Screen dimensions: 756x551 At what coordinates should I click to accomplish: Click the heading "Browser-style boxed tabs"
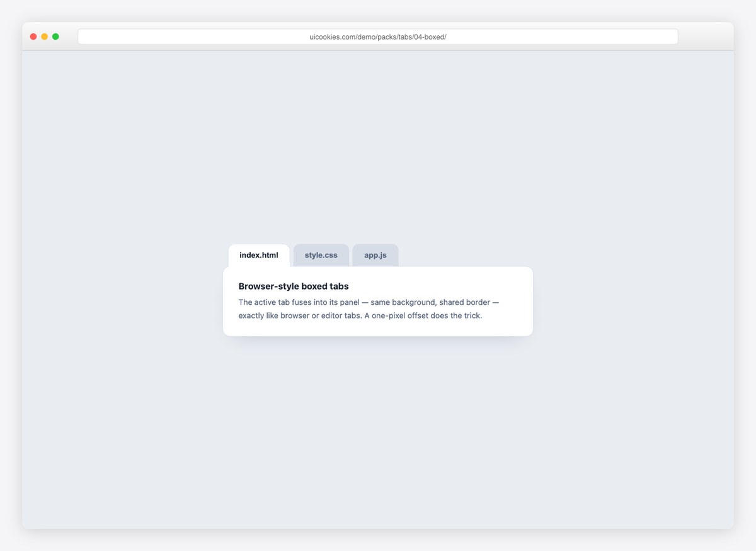(x=294, y=286)
